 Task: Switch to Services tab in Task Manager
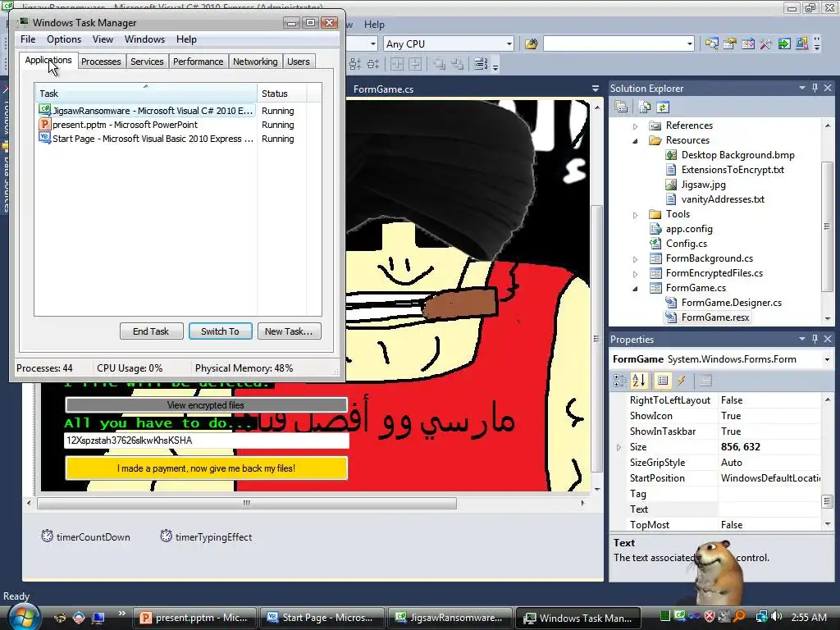point(147,62)
